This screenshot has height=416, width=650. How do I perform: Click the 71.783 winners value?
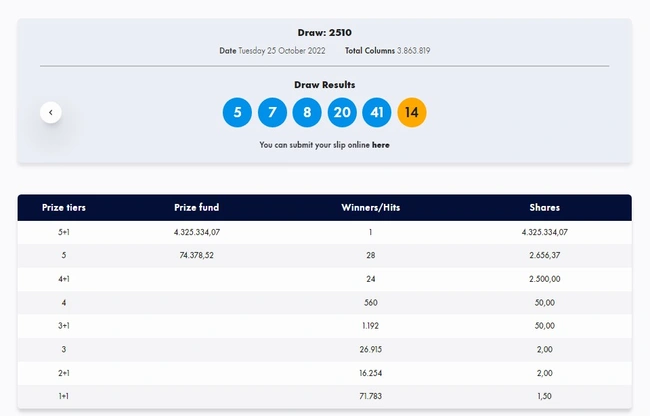[x=370, y=397]
